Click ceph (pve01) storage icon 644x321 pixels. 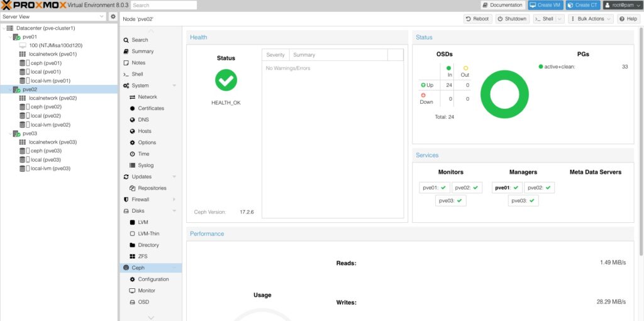(23, 64)
